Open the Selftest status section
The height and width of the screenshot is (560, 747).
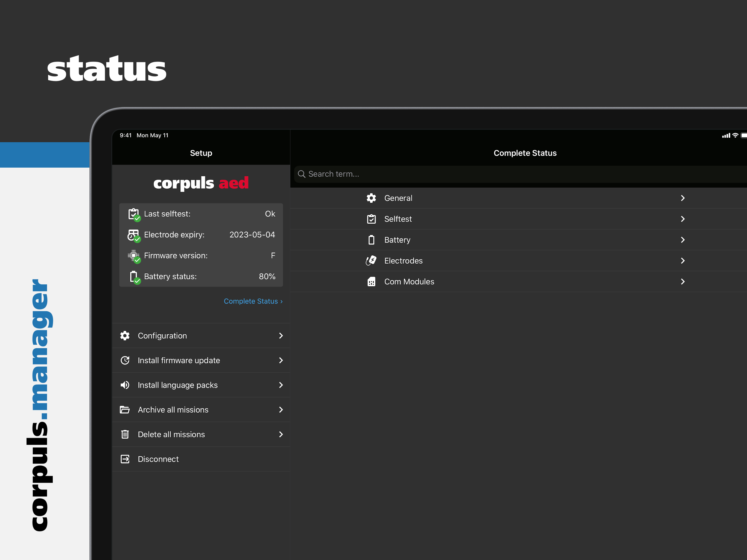pyautogui.click(x=519, y=219)
